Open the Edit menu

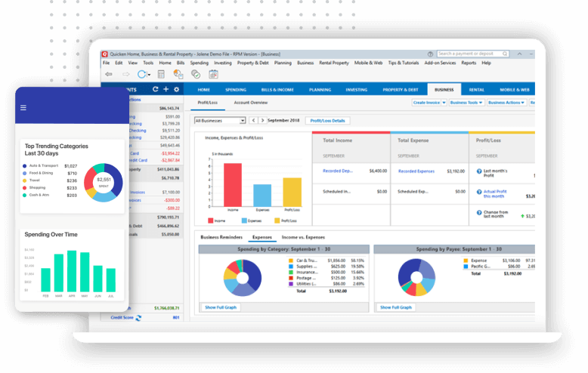[119, 63]
